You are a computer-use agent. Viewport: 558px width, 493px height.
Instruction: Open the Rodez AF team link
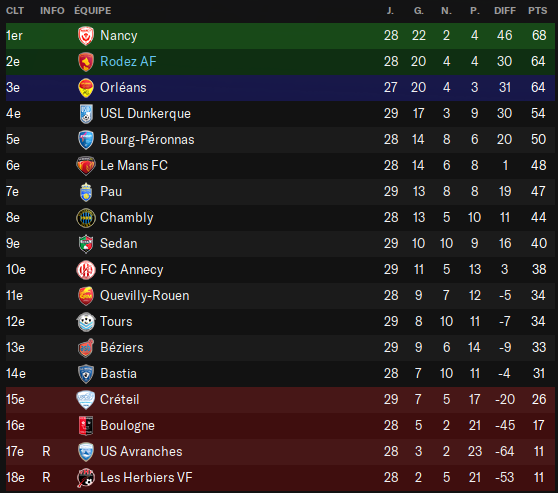pyautogui.click(x=128, y=62)
